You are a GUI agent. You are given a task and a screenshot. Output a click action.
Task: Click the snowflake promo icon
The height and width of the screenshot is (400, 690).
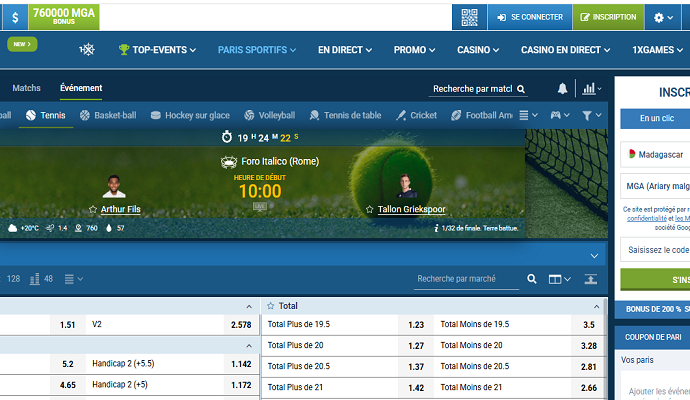[x=87, y=50]
